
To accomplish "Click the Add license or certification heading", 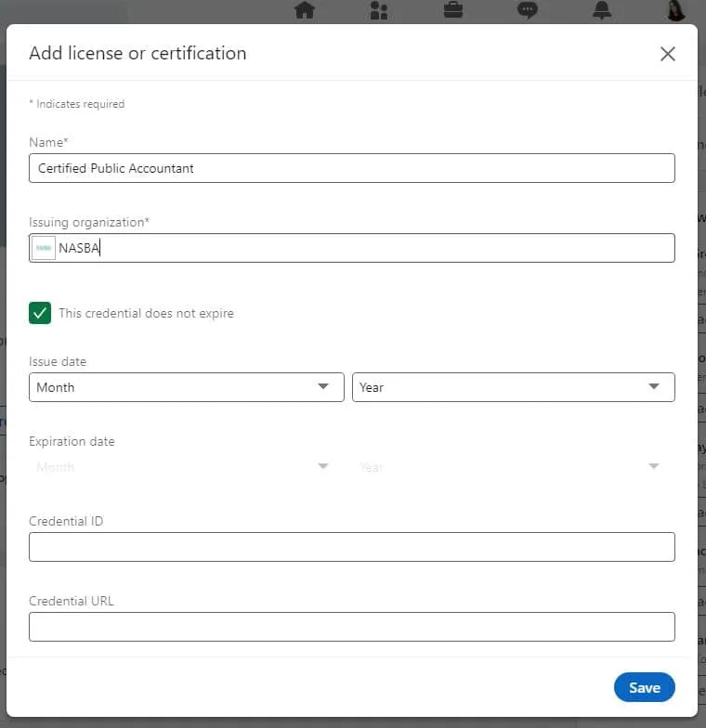I will [137, 54].
